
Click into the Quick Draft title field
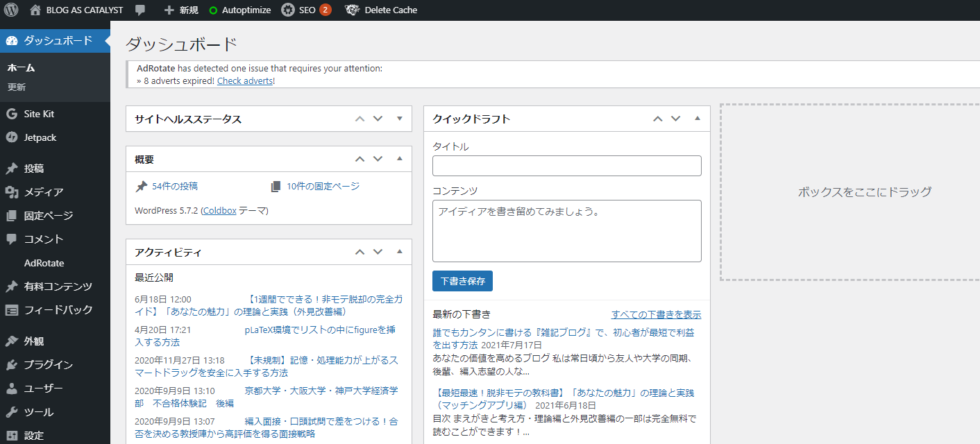tap(566, 166)
